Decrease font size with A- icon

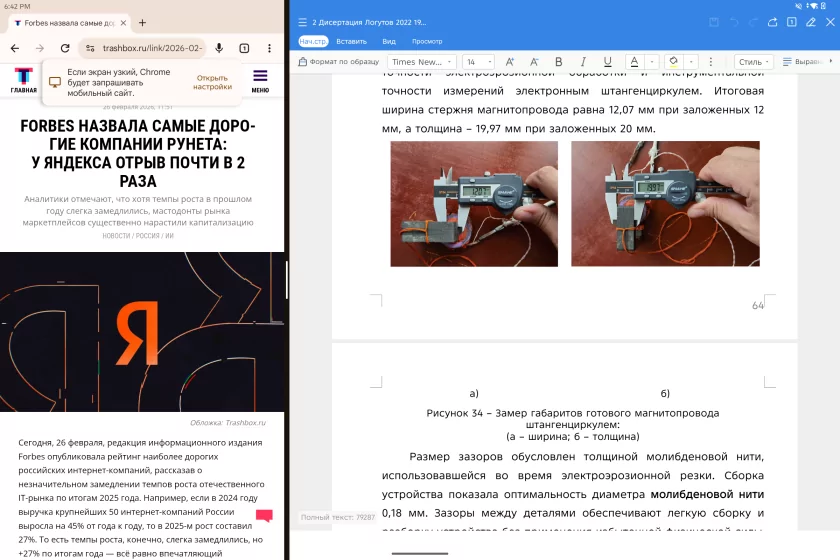534,62
